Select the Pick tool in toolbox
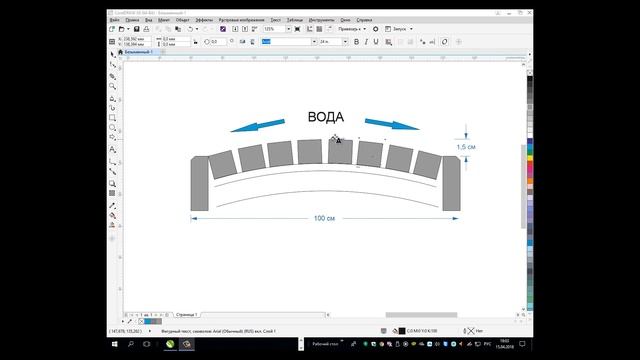 click(113, 54)
